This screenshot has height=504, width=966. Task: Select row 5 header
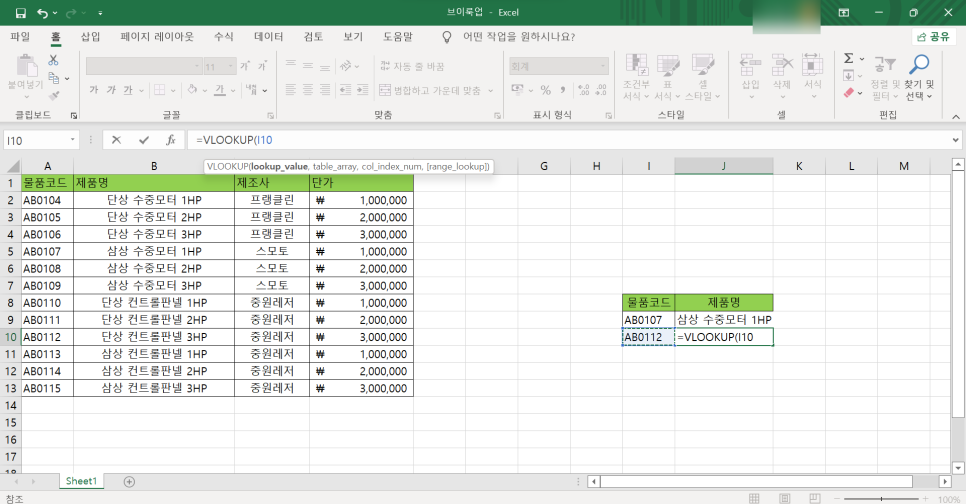point(10,251)
